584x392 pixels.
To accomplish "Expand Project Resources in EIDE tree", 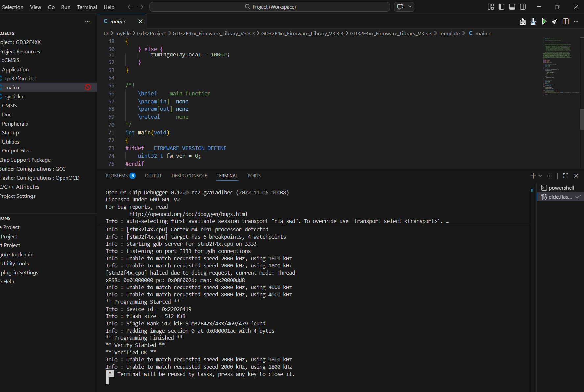I will 20,51.
